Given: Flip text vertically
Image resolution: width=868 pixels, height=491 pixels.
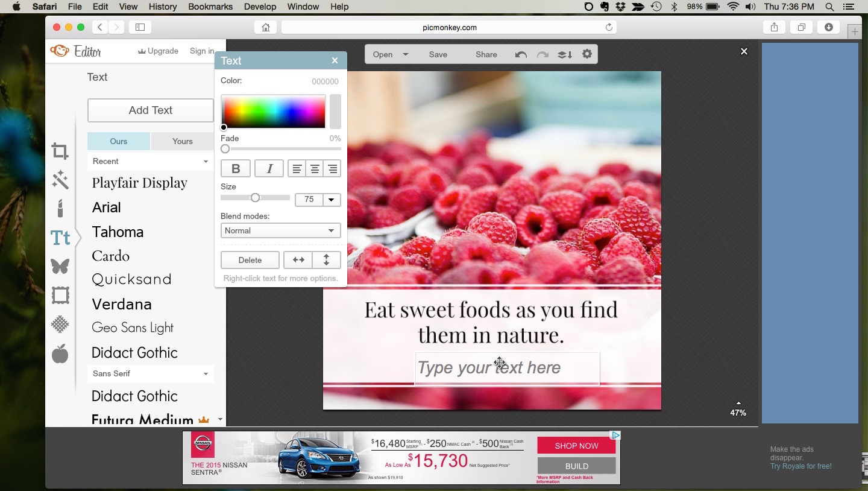Looking at the screenshot, I should click(326, 260).
